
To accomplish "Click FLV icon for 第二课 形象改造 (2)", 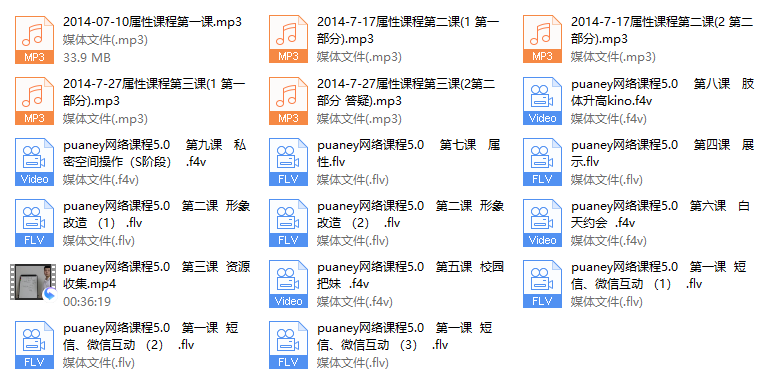I will point(288,223).
